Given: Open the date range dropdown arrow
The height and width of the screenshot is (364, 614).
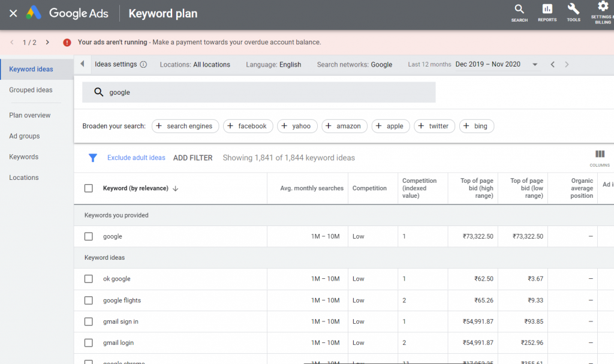Looking at the screenshot, I should coord(535,65).
